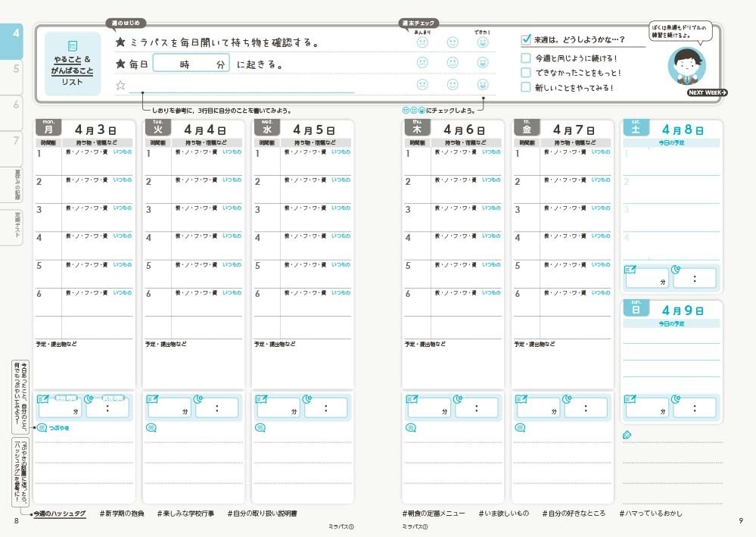Uncheck the 来週は、どうしようかな checkbox
This screenshot has height=537, width=756.
click(526, 39)
